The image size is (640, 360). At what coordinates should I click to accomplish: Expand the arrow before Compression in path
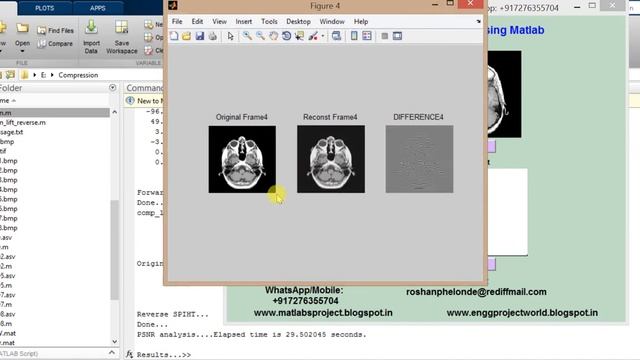(52, 75)
